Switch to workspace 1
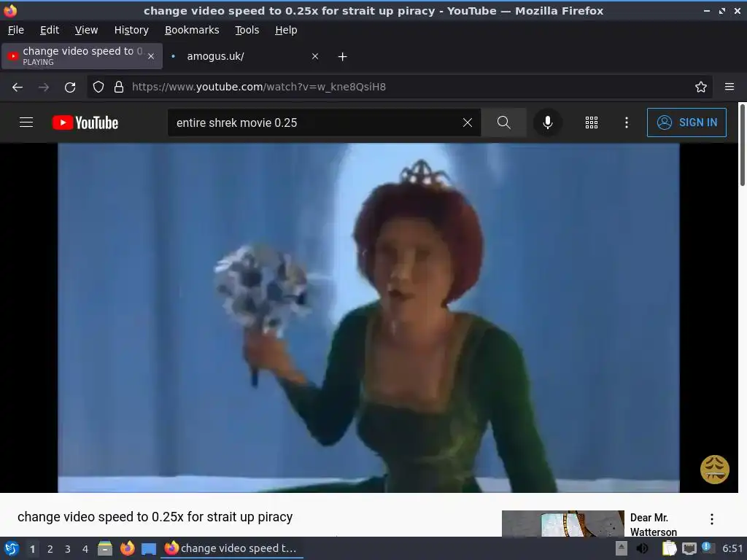This screenshot has height=560, width=747. [32, 549]
